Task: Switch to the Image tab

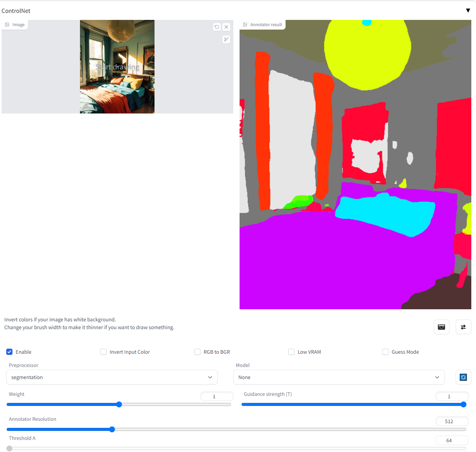Action: coord(15,24)
